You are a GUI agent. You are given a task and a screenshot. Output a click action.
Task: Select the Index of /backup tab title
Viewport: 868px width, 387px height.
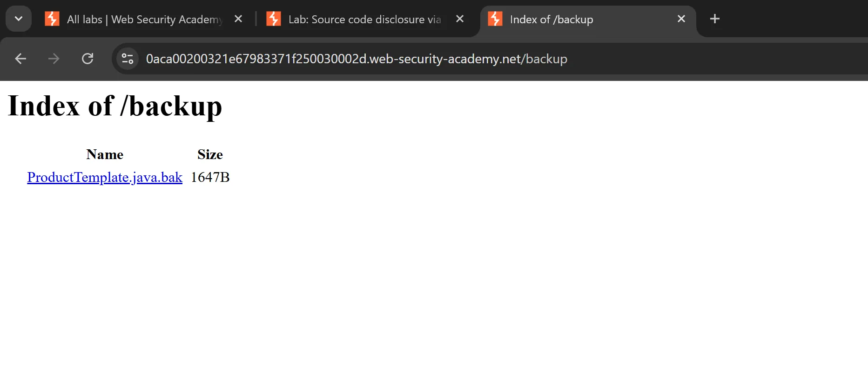[x=552, y=20]
